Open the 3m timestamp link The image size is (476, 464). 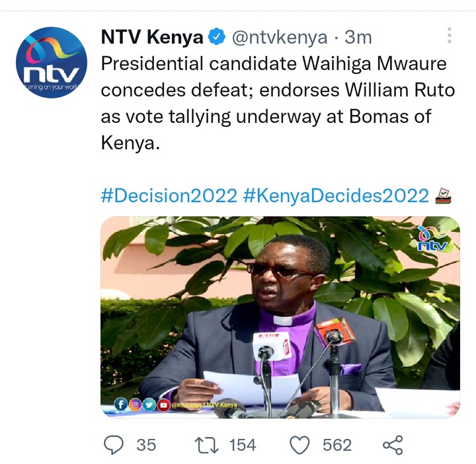click(x=358, y=37)
